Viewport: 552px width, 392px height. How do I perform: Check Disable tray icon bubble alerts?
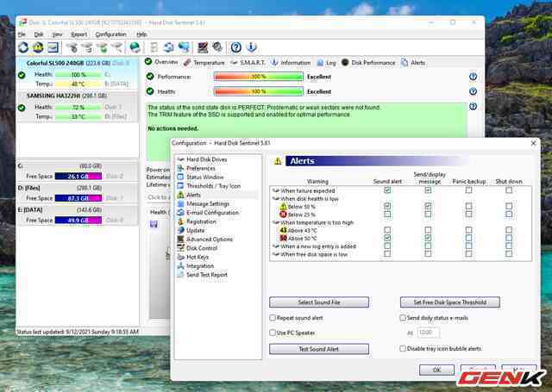tap(403, 349)
